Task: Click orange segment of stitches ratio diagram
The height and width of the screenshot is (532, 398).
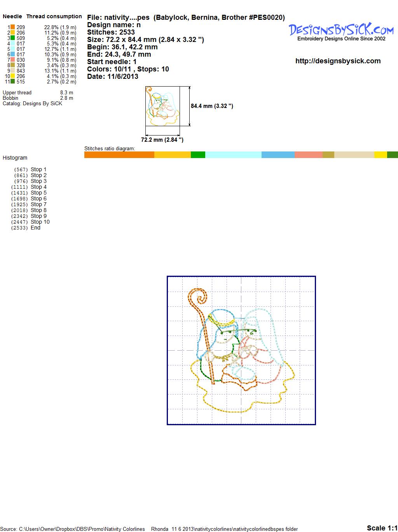Action: pyautogui.click(x=119, y=155)
